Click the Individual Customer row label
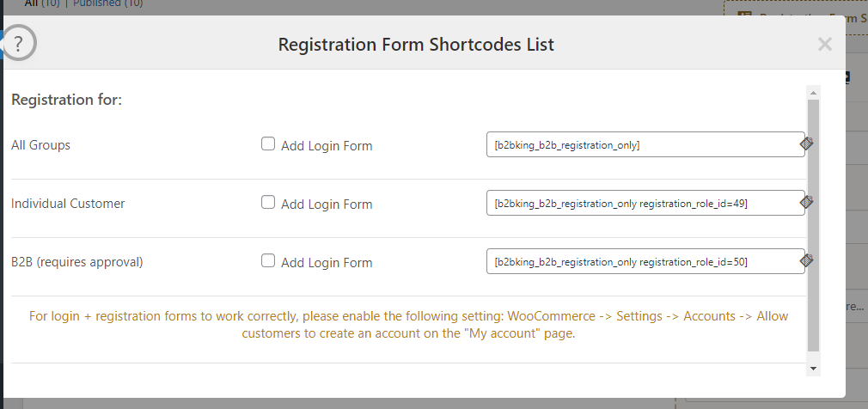 click(68, 203)
